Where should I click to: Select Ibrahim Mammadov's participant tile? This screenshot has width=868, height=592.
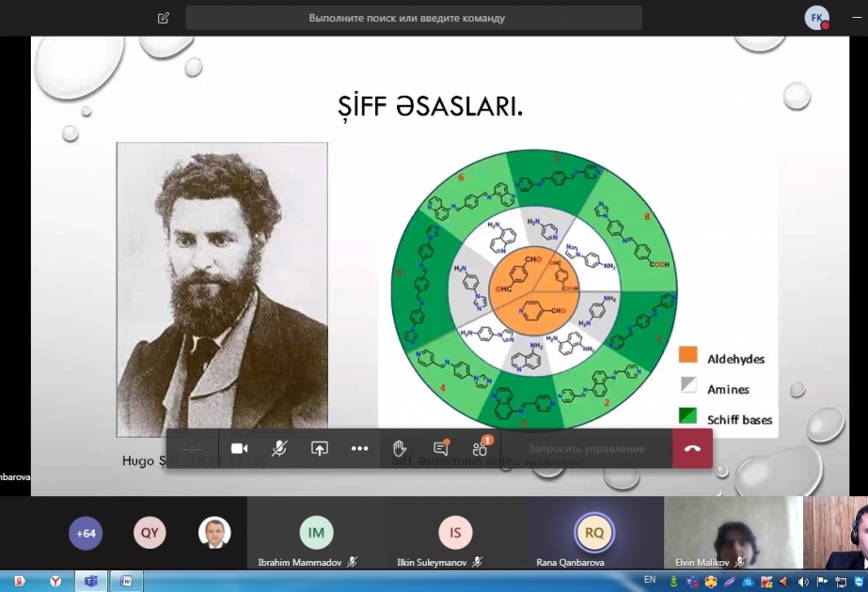pyautogui.click(x=317, y=533)
